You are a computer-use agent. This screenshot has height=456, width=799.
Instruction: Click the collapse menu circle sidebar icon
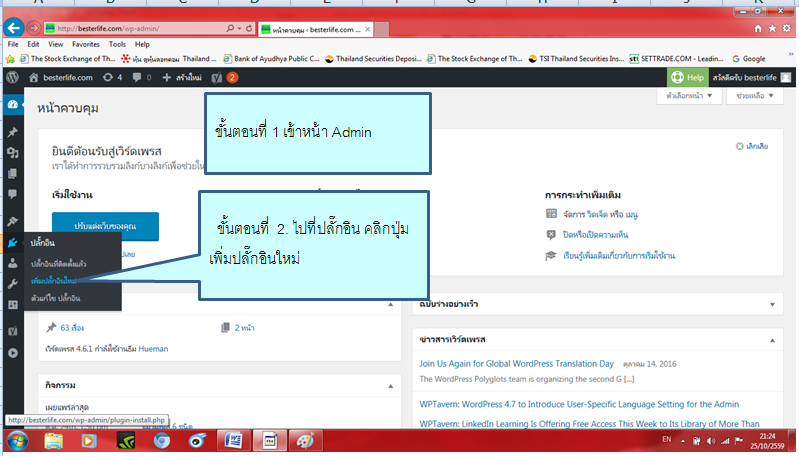pyautogui.click(x=13, y=353)
